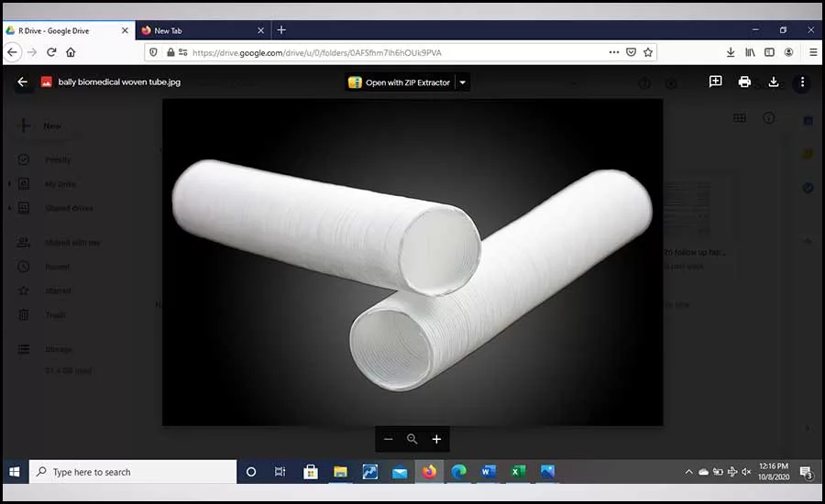Reset zoom with the magnifier icon
This screenshot has height=504, width=825.
coord(412,439)
